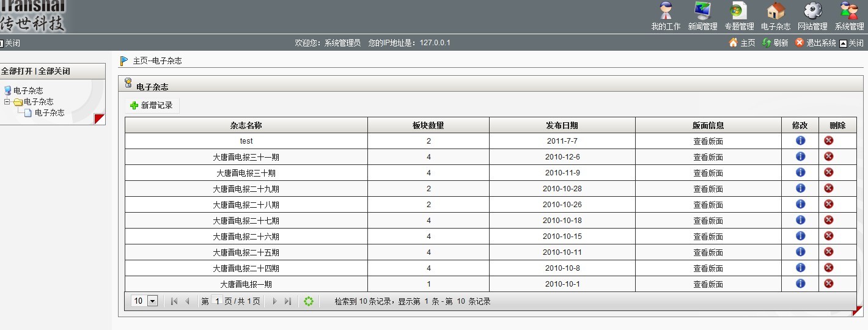Delete 大唐晋电报二十九期 record

pos(829,188)
